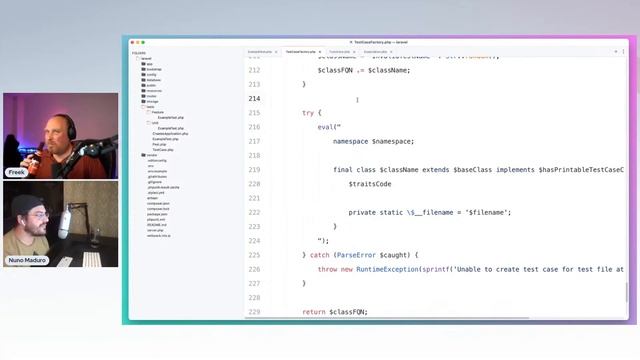Click the vertical editor scrollbar thumb
Screen dimensions: 640x360
click(x=626, y=292)
